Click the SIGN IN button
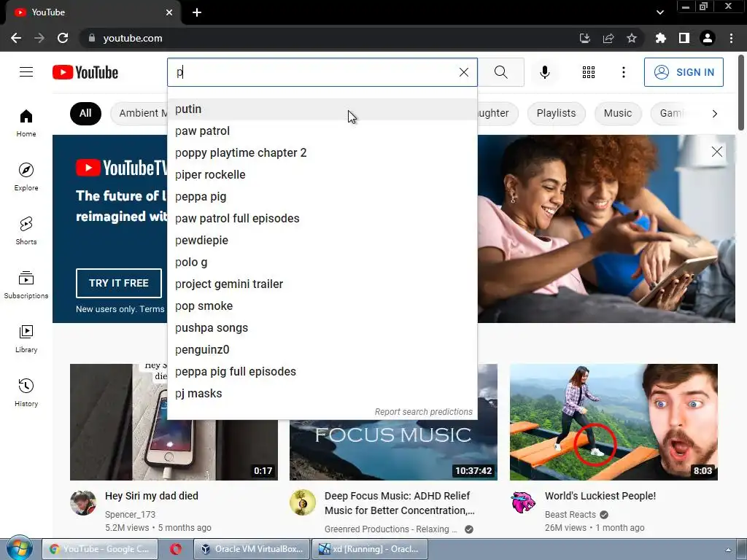Image resolution: width=747 pixels, height=560 pixels. click(684, 72)
